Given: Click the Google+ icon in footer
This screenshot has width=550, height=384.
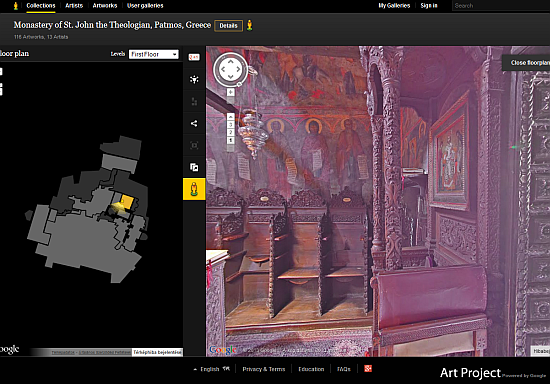Looking at the screenshot, I should tap(368, 369).
